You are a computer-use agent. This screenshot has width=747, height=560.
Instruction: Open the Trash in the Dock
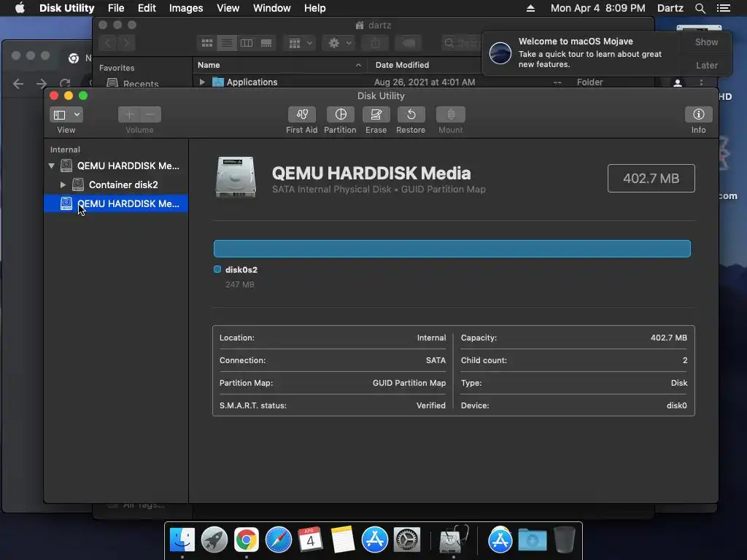pyautogui.click(x=565, y=540)
